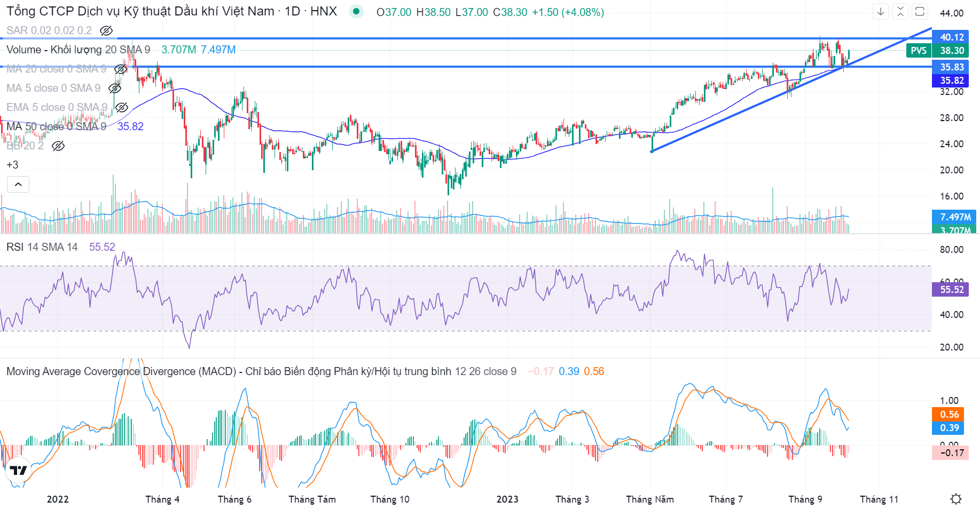980x509 pixels.
Task: Click the collapse pane icon at top right
Action: click(900, 11)
